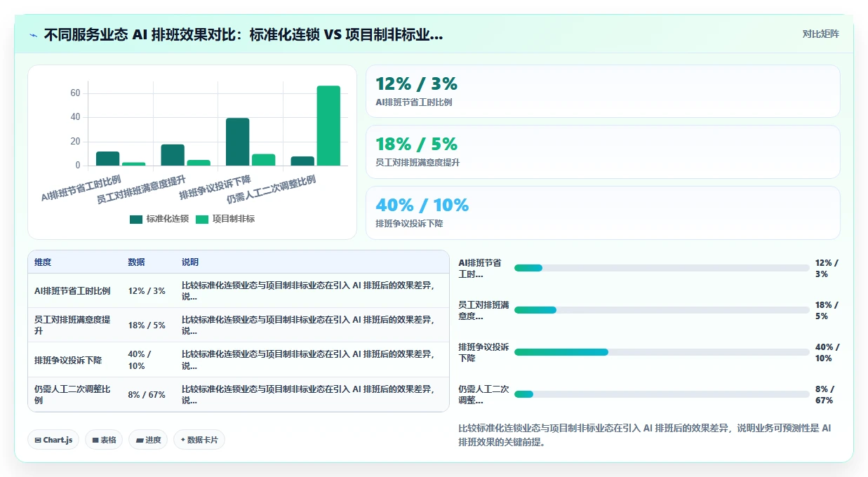Select table value 18% / 5%
Screen dimensions: 868x477
coord(147,325)
